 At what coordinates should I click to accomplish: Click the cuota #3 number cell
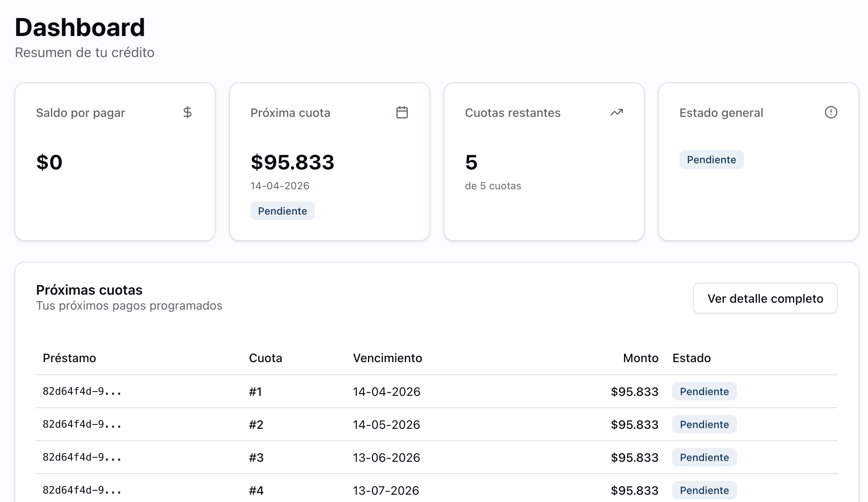(x=256, y=457)
